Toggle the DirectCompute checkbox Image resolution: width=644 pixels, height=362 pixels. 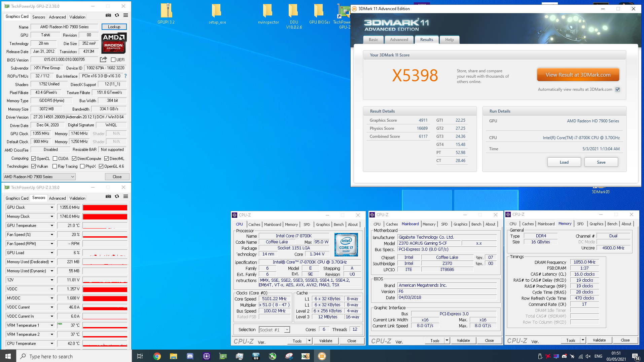74,159
